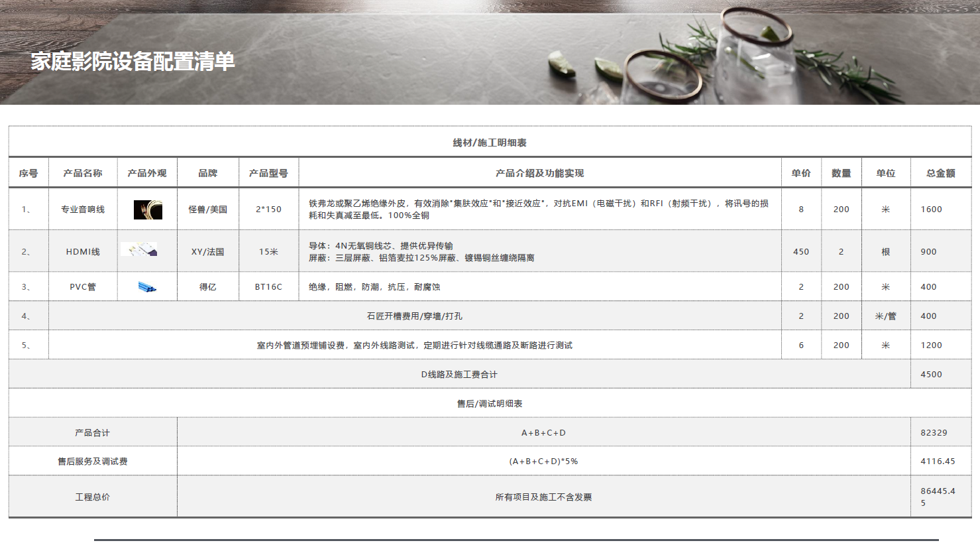The image size is (980, 551).
Task: Select the title 家庭影院设备配置清单
Action: point(133,62)
